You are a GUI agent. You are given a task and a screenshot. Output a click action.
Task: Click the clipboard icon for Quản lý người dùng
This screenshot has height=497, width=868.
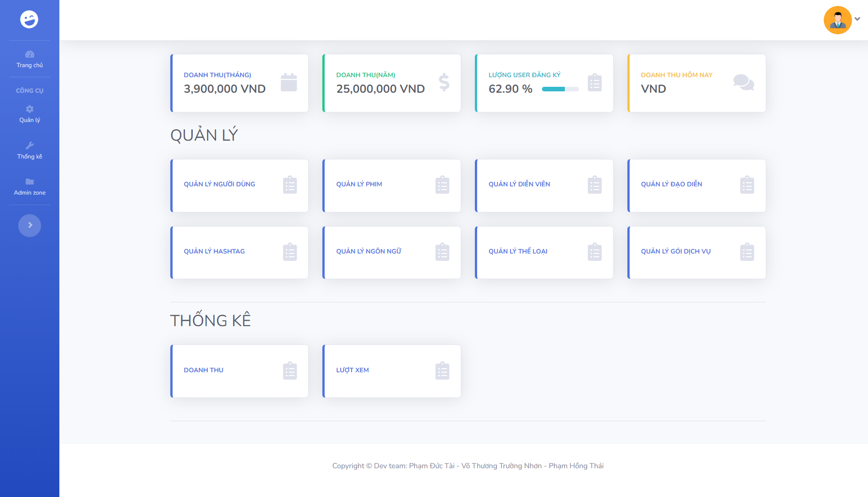[x=290, y=185]
